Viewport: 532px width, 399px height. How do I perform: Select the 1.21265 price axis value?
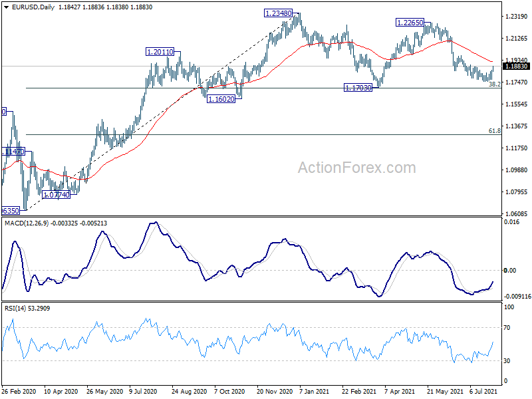[517, 39]
